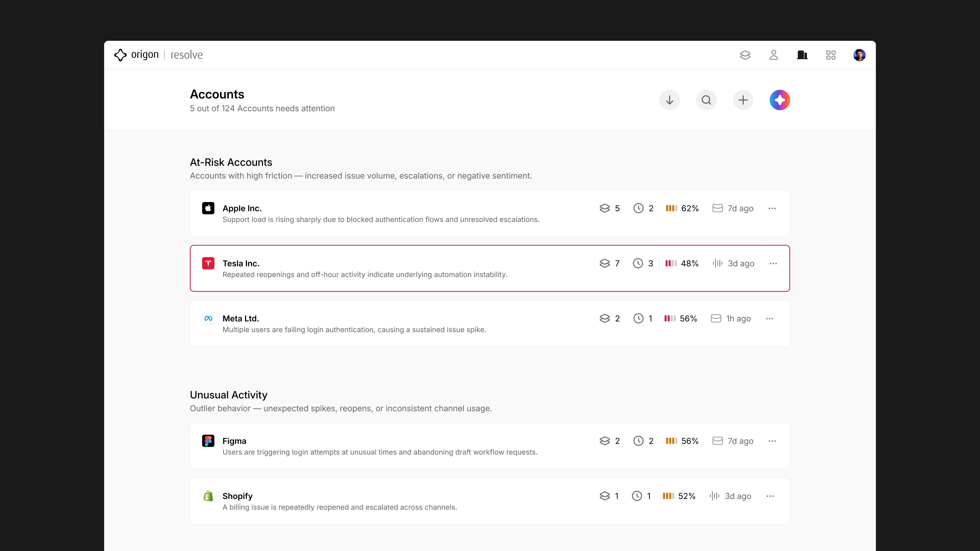Open the user profile avatar menu
The image size is (980, 551).
[x=860, y=55]
